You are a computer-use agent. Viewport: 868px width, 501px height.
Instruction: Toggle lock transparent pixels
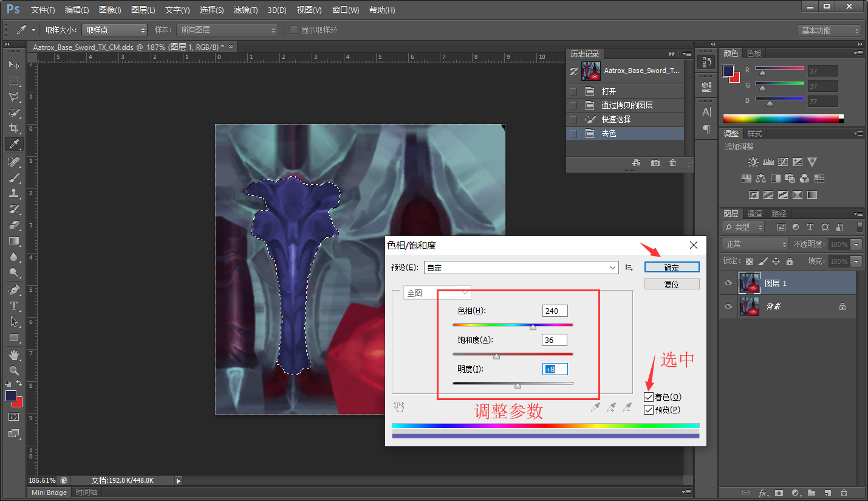click(750, 261)
